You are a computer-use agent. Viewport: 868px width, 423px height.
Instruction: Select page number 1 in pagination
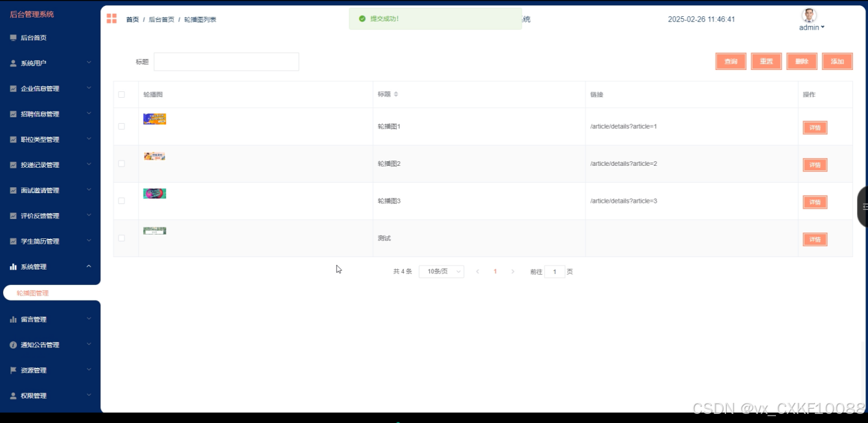pyautogui.click(x=495, y=271)
